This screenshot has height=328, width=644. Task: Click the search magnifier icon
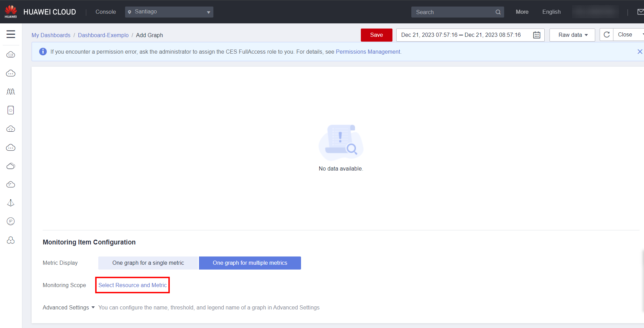click(x=498, y=12)
